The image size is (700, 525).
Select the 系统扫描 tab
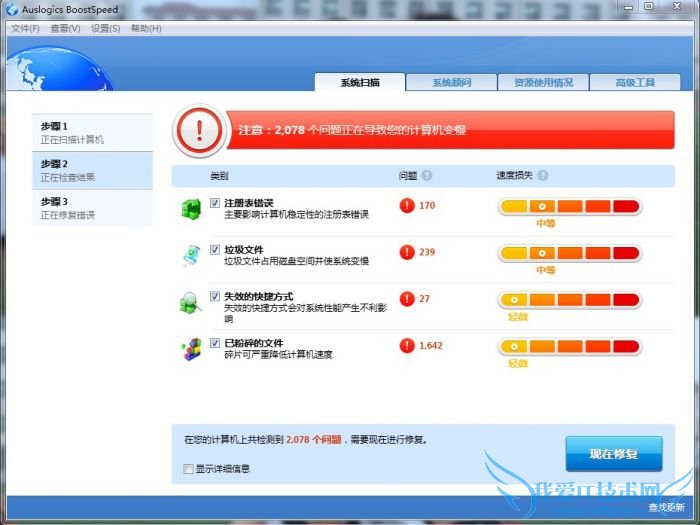click(360, 82)
